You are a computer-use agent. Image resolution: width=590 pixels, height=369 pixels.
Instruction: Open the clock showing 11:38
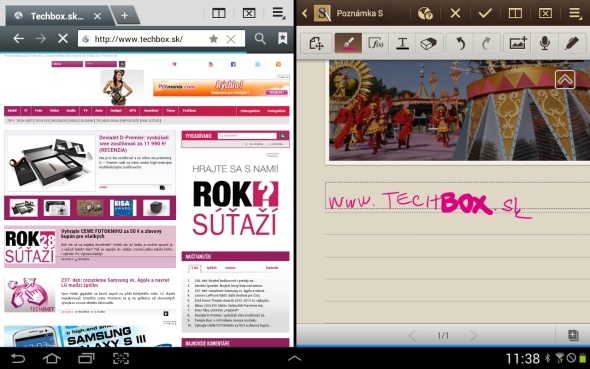(x=522, y=358)
